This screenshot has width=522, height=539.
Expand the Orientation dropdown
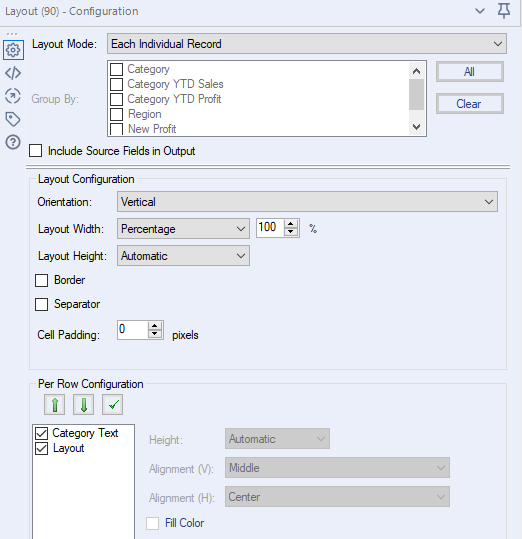click(x=307, y=202)
